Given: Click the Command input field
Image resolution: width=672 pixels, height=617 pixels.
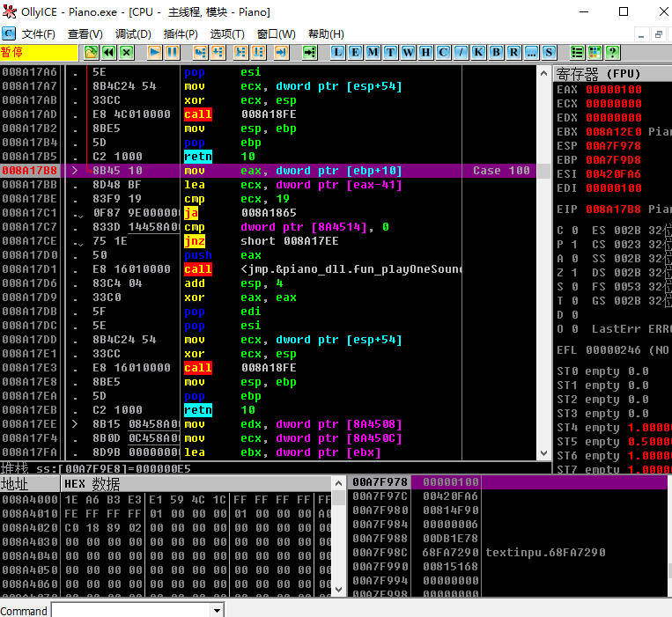Looking at the screenshot, I should (x=131, y=610).
